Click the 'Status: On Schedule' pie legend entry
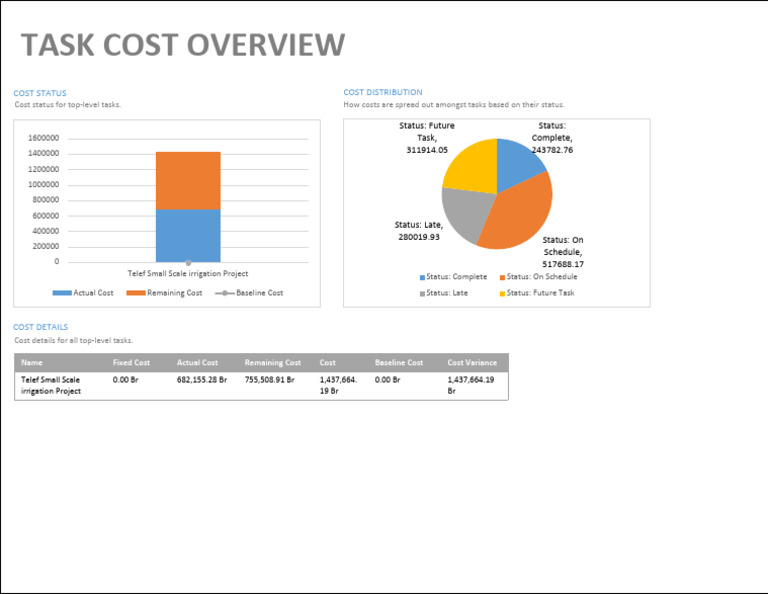This screenshot has height=594, width=768. [538, 277]
